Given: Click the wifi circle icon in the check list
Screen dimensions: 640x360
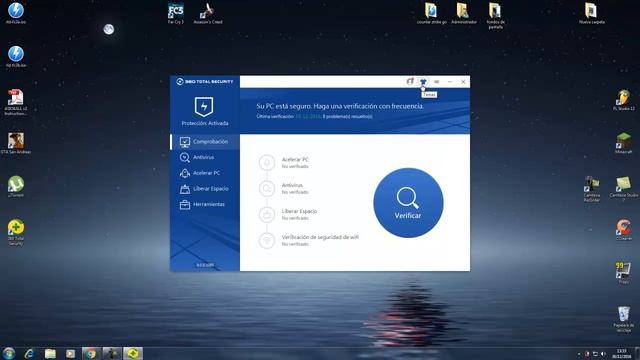Looking at the screenshot, I should point(267,240).
